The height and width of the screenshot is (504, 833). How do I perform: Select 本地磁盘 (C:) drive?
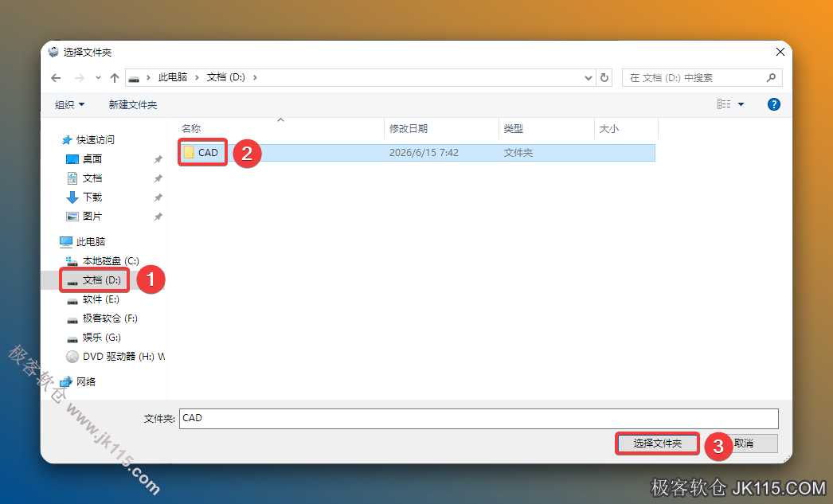click(111, 261)
